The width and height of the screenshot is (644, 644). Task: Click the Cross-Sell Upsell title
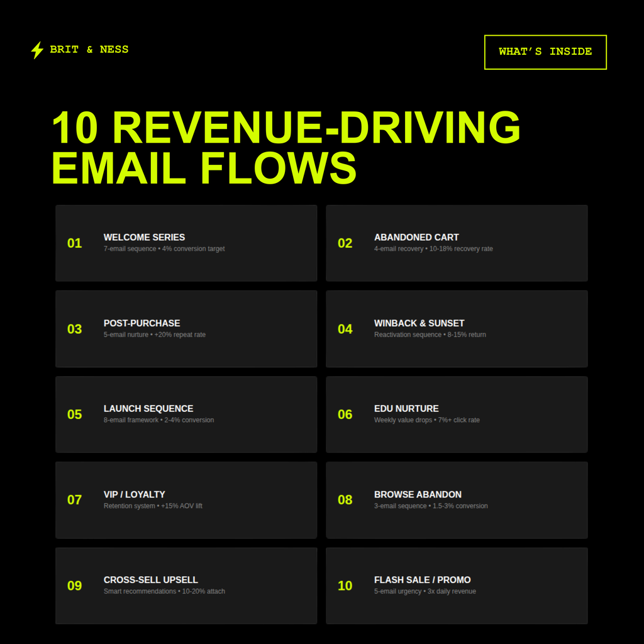point(150,580)
